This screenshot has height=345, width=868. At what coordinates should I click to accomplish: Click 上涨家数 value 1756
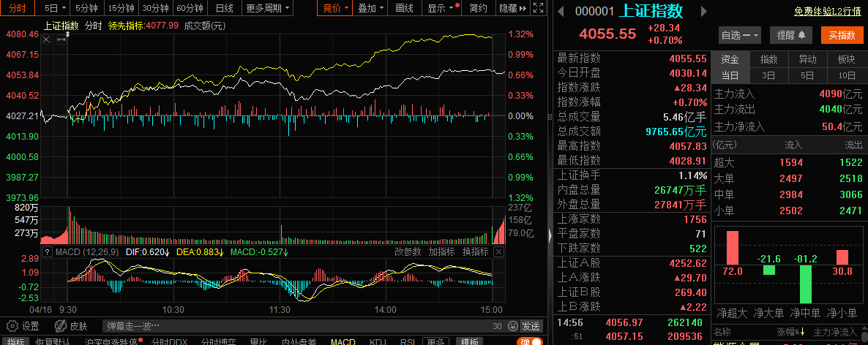pyautogui.click(x=695, y=219)
